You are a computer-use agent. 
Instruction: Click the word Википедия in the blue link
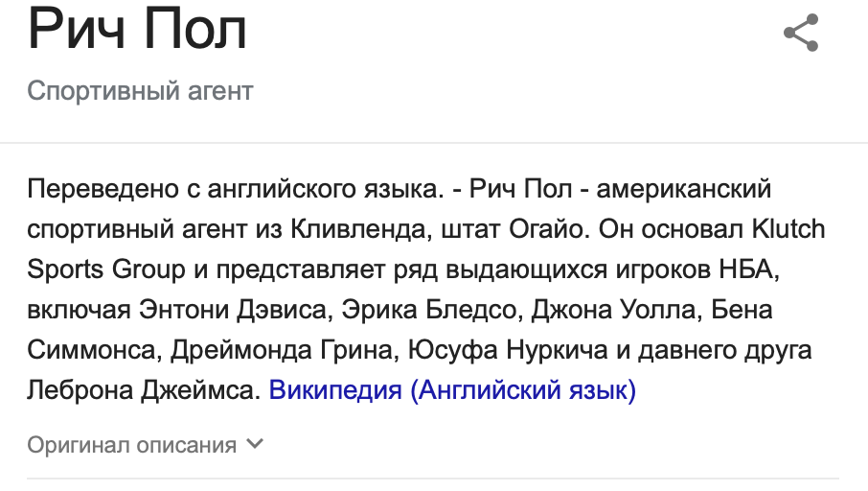[x=335, y=390]
